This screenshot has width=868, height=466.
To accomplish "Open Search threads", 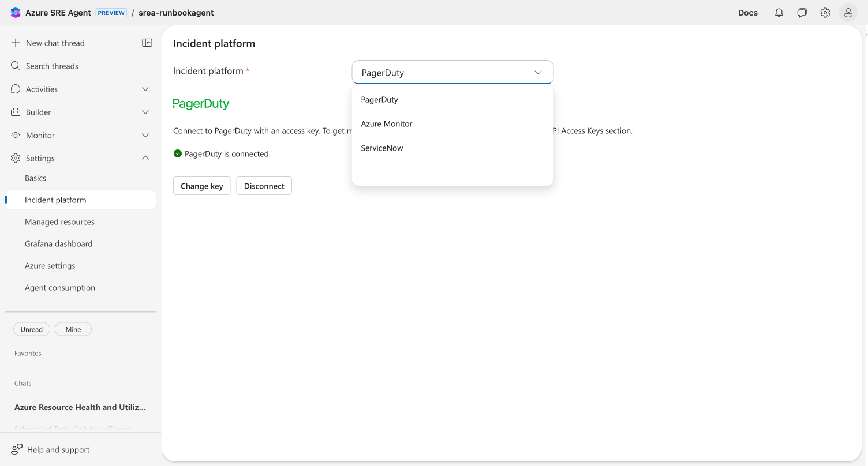I will 52,66.
